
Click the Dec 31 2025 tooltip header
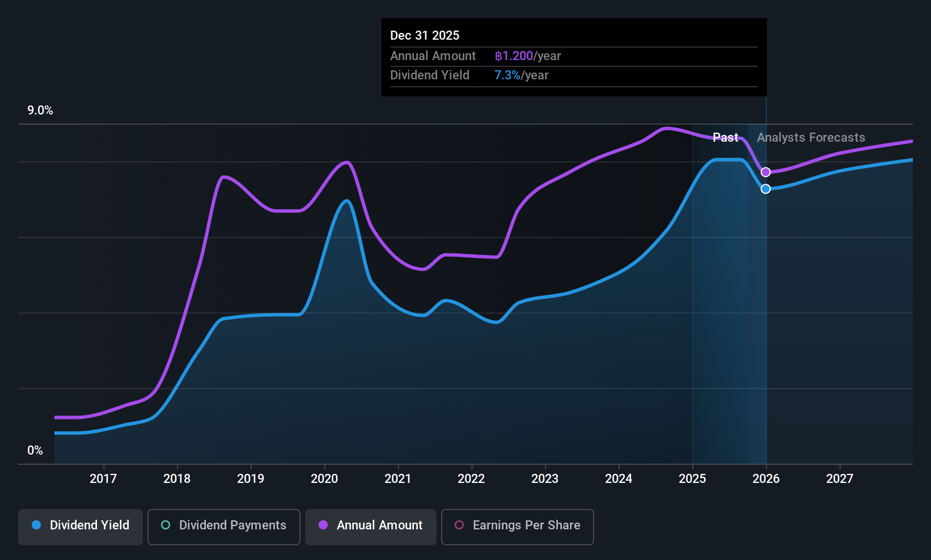click(425, 35)
